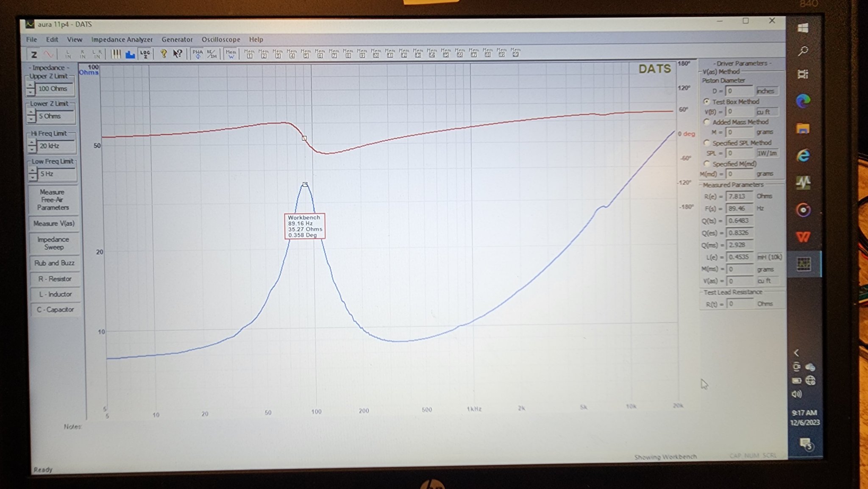The image size is (868, 489).
Task: Open the V(as) 'cu ft' unit box
Action: pyautogui.click(x=768, y=281)
